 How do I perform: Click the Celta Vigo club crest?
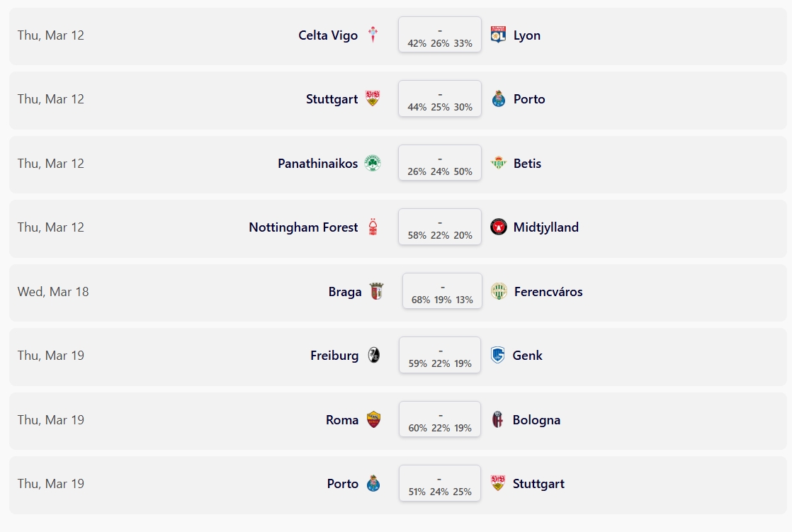373,35
